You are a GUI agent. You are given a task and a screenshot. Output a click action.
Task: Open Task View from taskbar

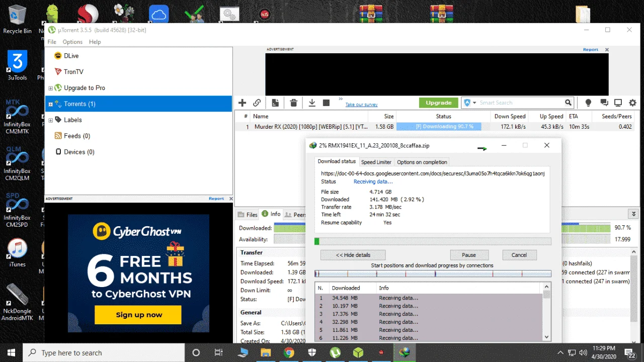(x=219, y=352)
